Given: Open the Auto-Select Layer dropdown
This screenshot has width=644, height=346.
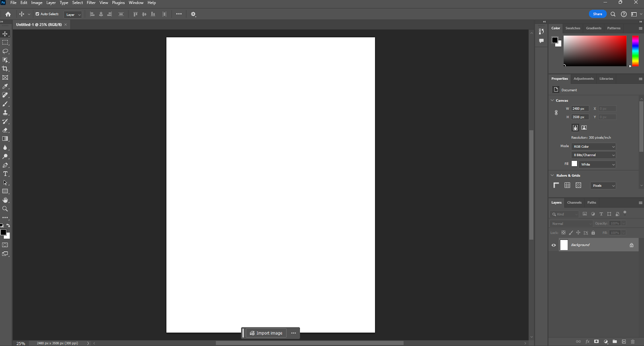Looking at the screenshot, I should tap(73, 15).
